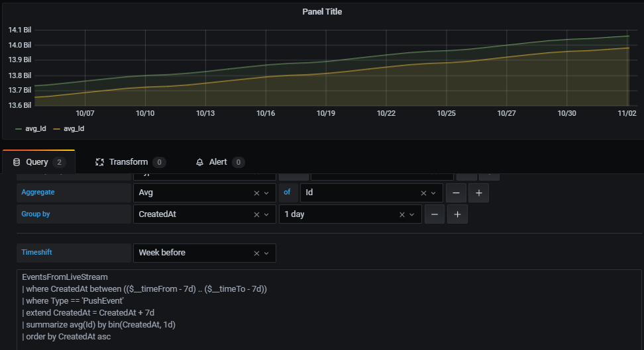Screen dimensions: 644x350
Task: Toggle the yellow avg_Id legend series
Action: click(x=69, y=129)
